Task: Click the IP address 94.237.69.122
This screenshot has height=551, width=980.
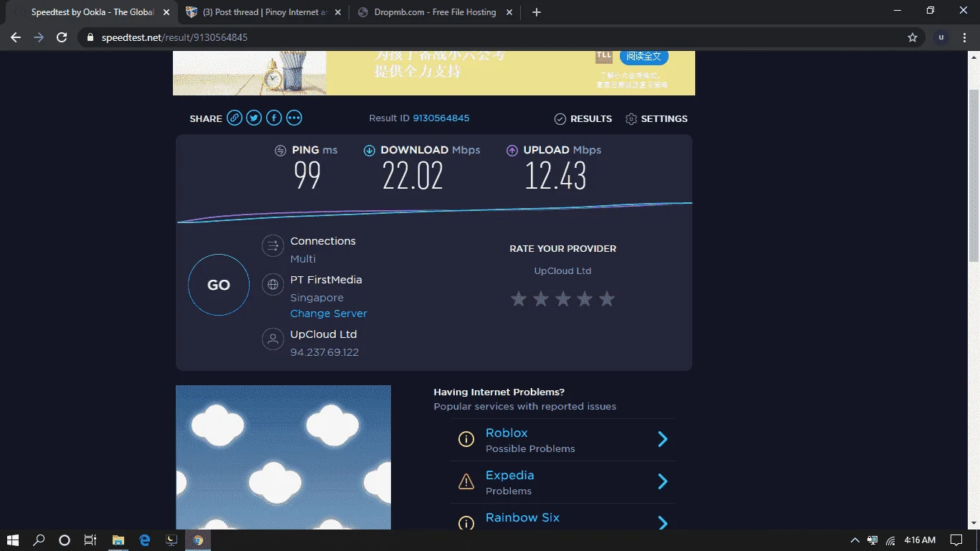Action: click(324, 352)
